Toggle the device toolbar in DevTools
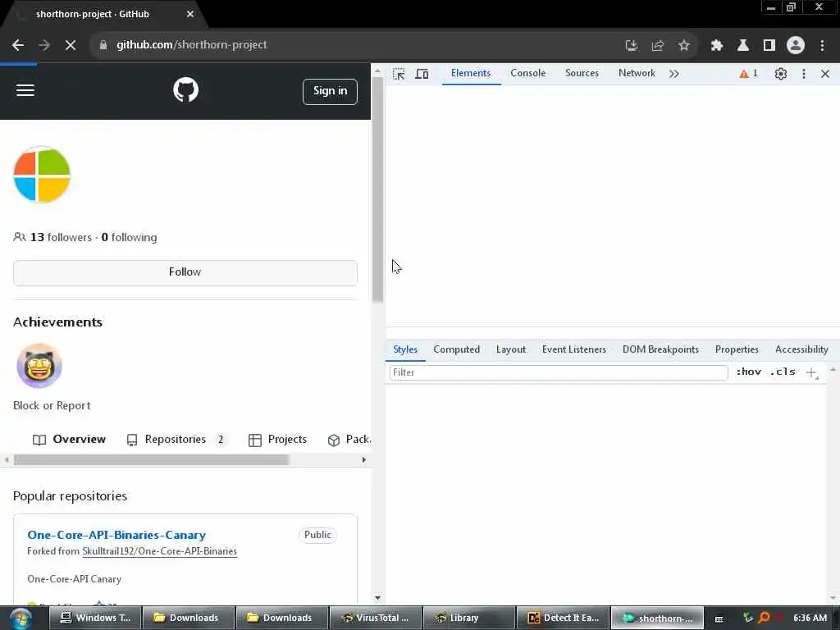The width and height of the screenshot is (840, 630). coord(422,74)
